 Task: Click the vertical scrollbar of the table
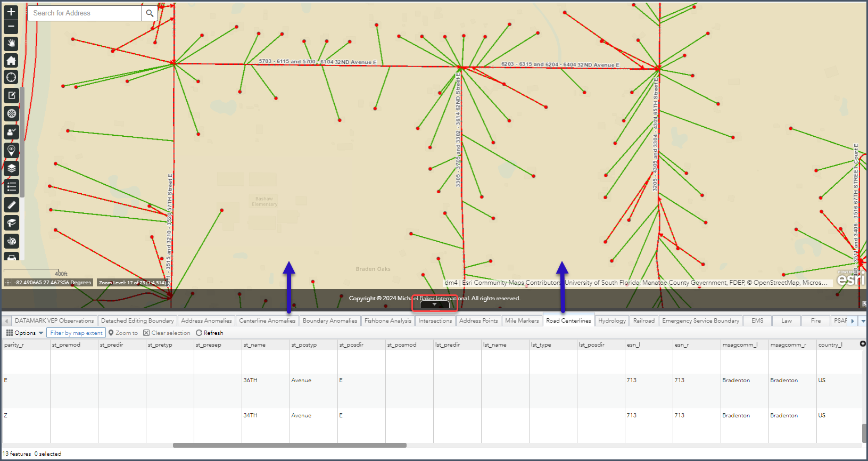click(864, 433)
